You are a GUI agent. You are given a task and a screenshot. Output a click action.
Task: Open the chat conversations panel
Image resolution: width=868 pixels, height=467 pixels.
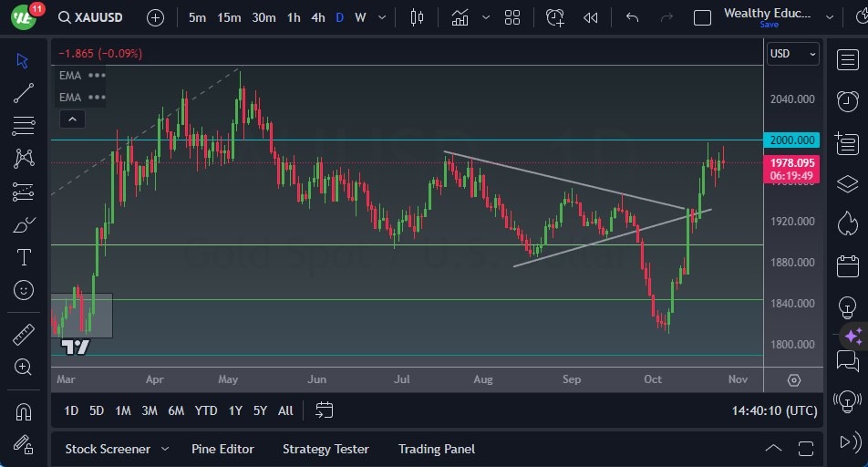(848, 361)
